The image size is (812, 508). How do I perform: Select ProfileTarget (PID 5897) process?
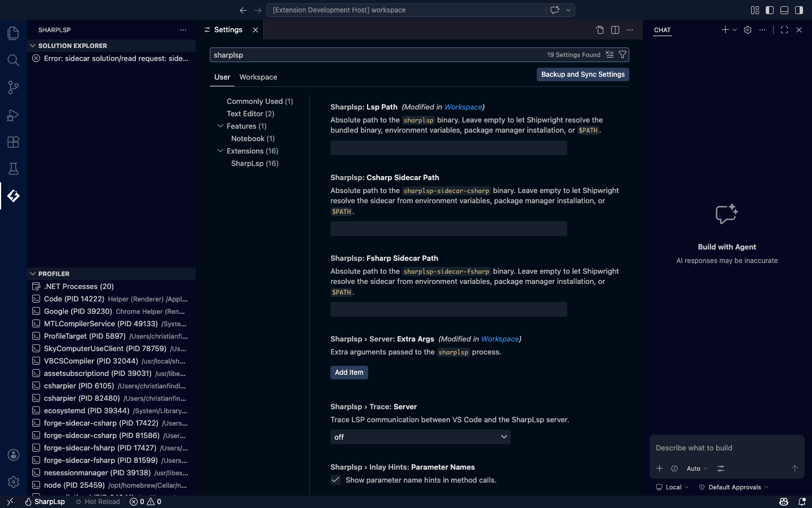coord(112,336)
